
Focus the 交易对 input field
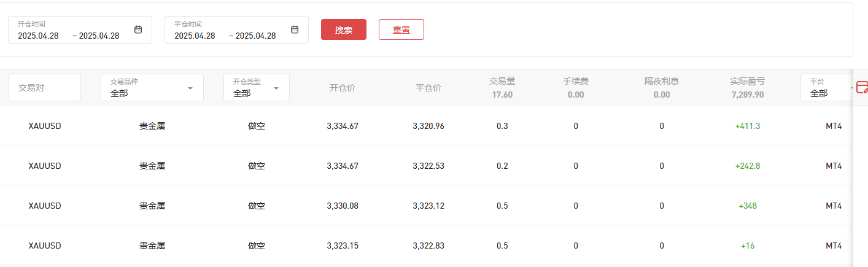[x=45, y=88]
